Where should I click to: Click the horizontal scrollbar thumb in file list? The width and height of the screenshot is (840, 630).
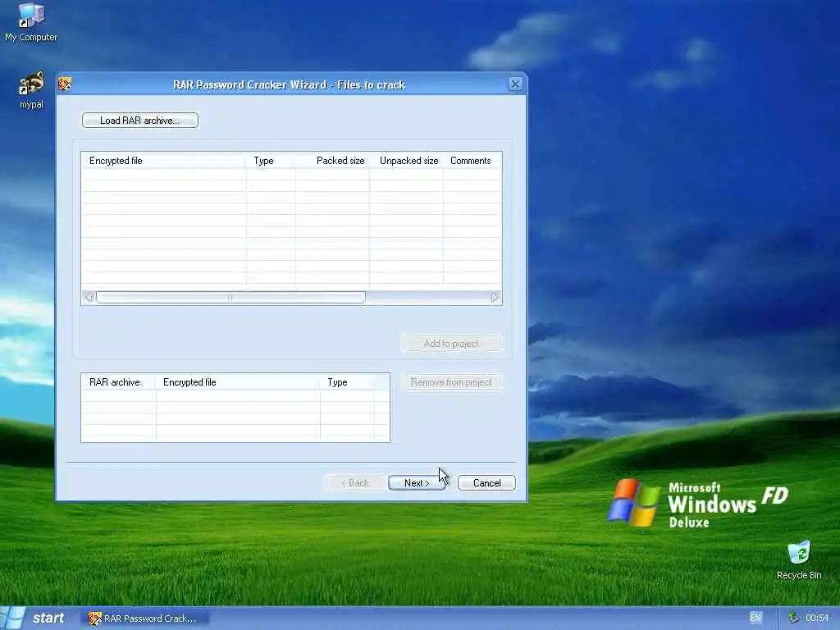click(x=231, y=297)
